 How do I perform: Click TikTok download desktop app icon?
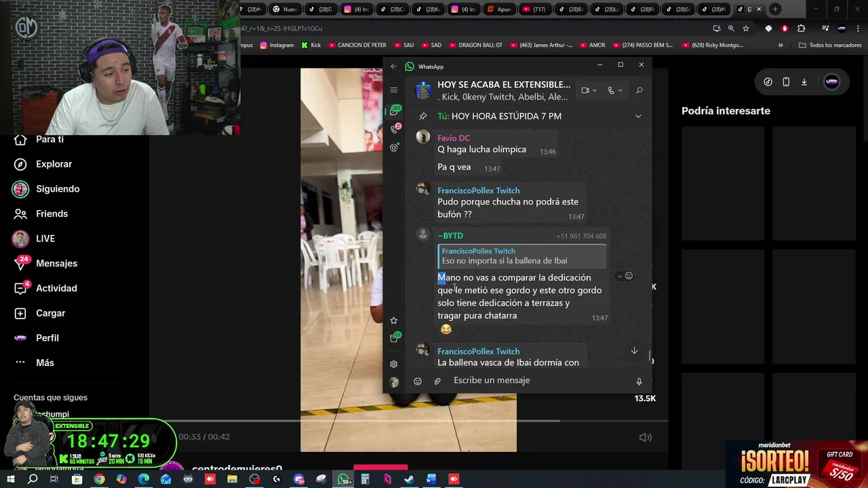[x=804, y=82]
